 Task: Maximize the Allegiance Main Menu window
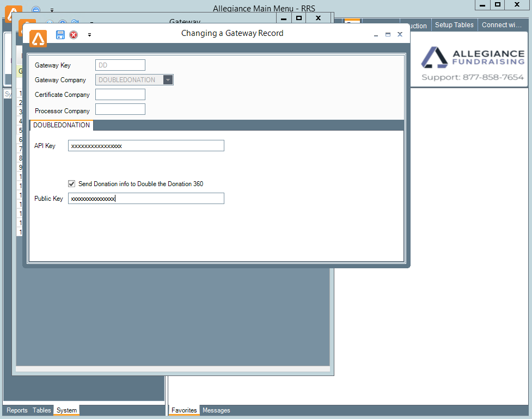click(498, 5)
